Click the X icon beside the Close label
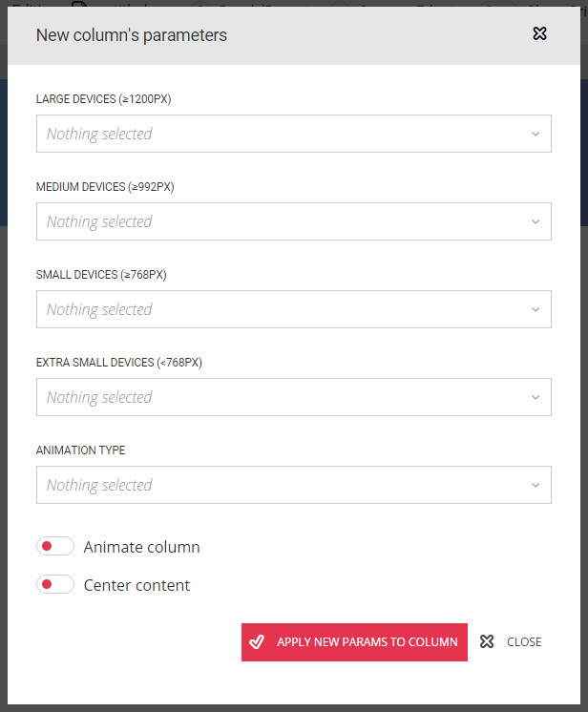 487,641
